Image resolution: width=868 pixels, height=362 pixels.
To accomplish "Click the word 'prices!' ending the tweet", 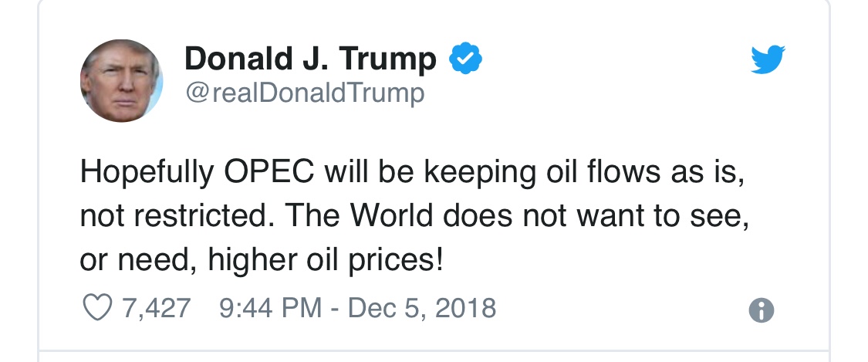I will [397, 261].
